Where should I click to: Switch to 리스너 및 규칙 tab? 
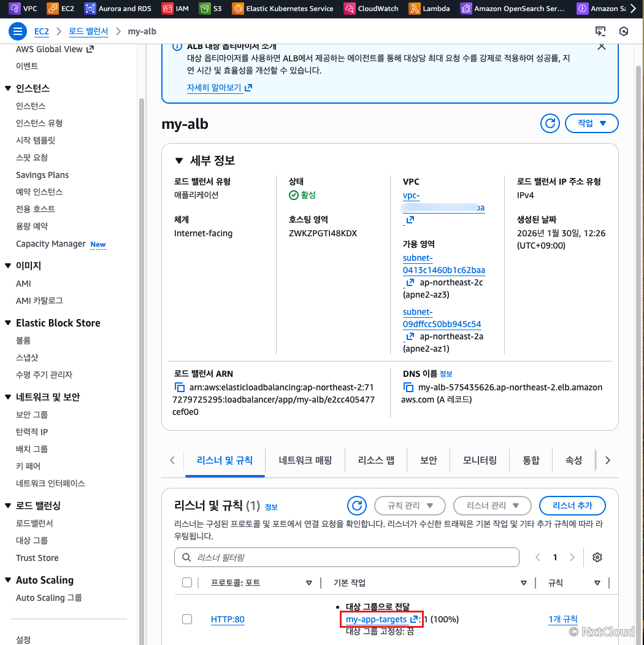click(x=225, y=460)
